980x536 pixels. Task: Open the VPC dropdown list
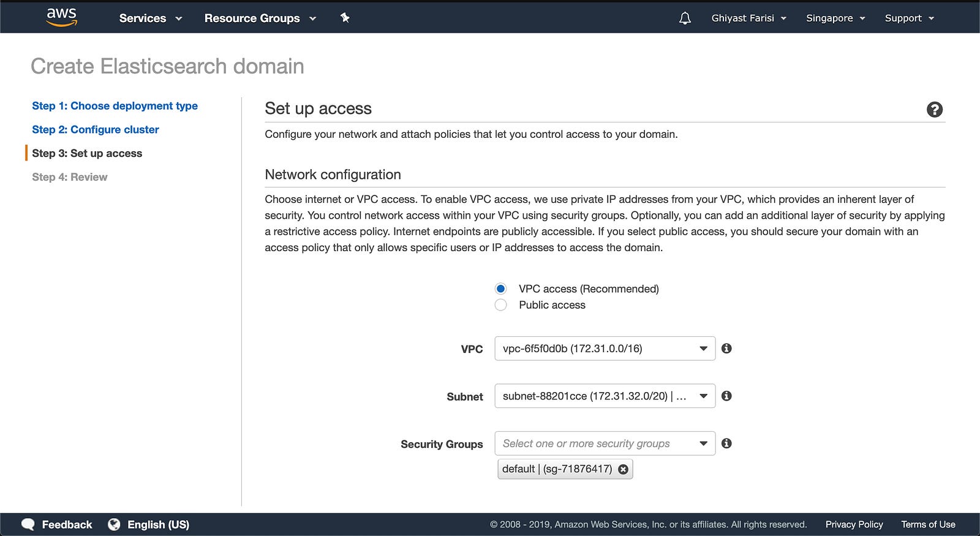pos(605,349)
